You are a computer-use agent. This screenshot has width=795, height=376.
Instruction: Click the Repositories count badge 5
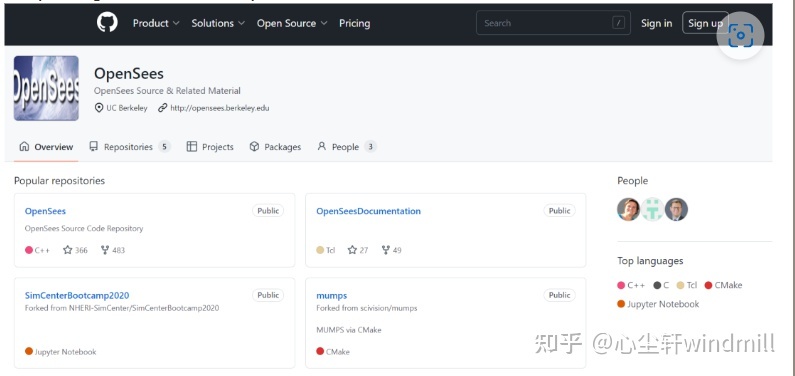point(164,147)
